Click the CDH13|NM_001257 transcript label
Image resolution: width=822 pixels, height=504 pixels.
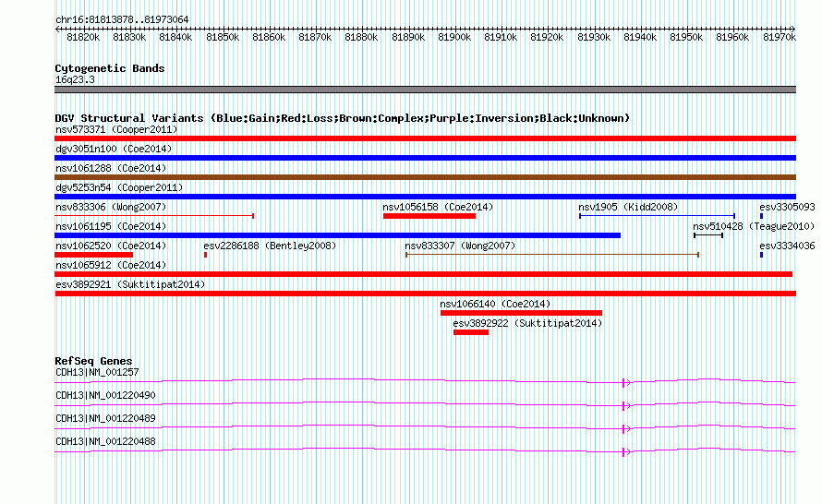tap(97, 372)
